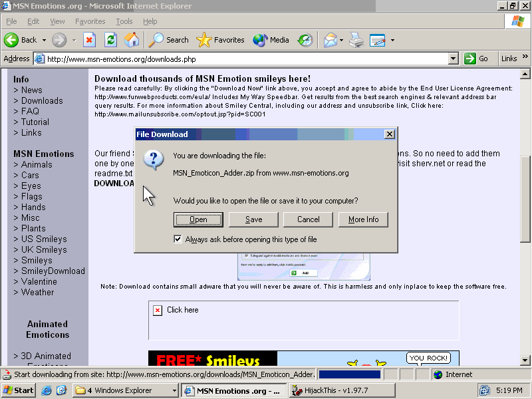Click the Go arrow button

pyautogui.click(x=475, y=59)
